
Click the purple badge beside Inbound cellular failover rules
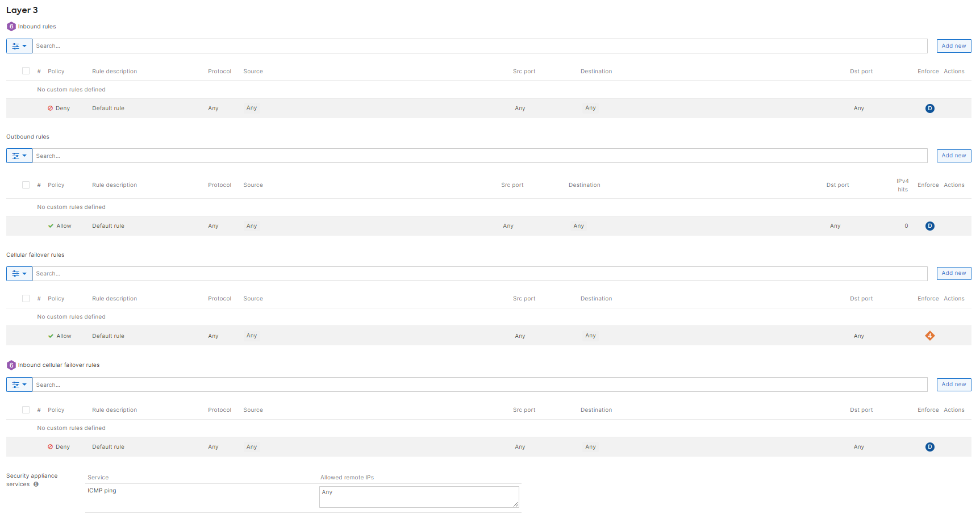[11, 365]
